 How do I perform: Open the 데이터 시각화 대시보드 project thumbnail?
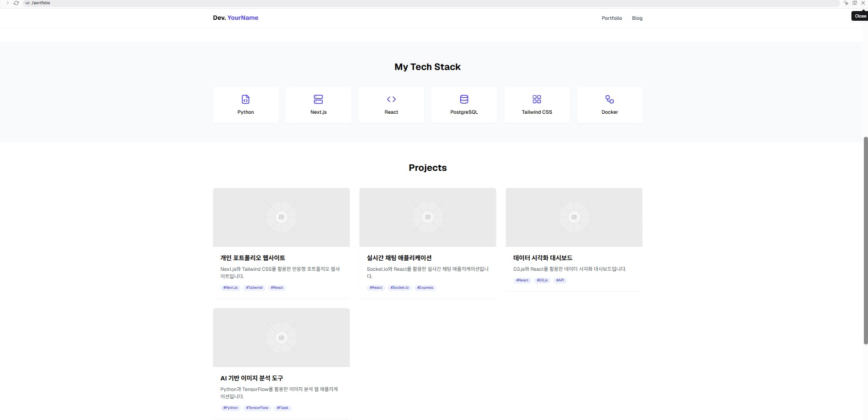(x=574, y=217)
